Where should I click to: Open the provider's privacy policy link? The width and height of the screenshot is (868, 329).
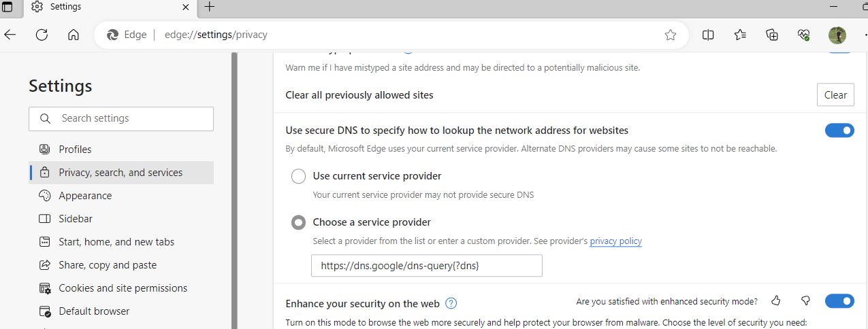click(x=615, y=241)
